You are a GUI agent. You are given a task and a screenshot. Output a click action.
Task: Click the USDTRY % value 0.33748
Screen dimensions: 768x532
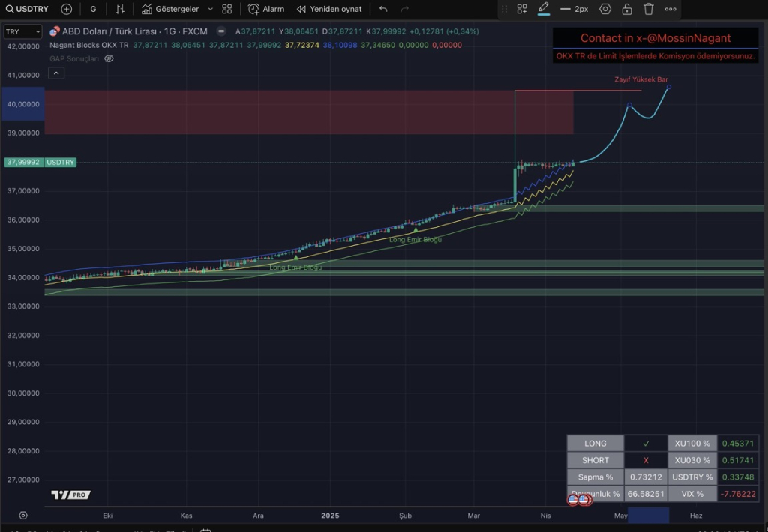[738, 477]
